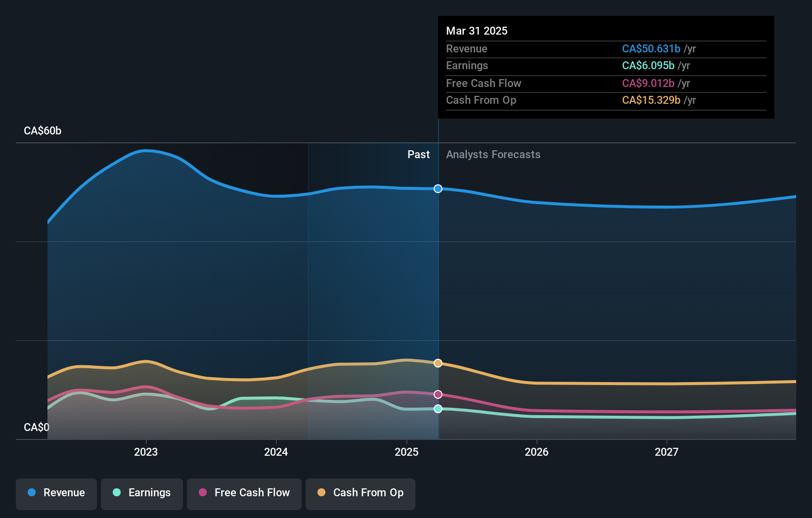Click the Free Cash Flow tooltip label
This screenshot has height=518, width=812.
[x=484, y=84]
